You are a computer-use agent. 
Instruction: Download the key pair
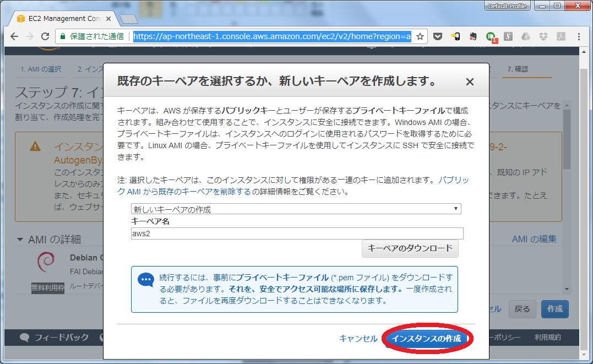click(410, 248)
